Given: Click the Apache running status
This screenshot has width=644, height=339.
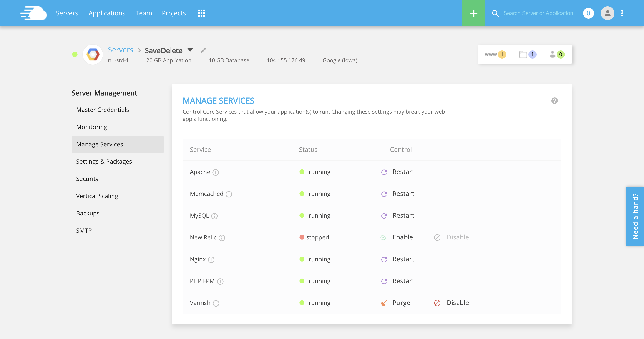Looking at the screenshot, I should click(315, 172).
